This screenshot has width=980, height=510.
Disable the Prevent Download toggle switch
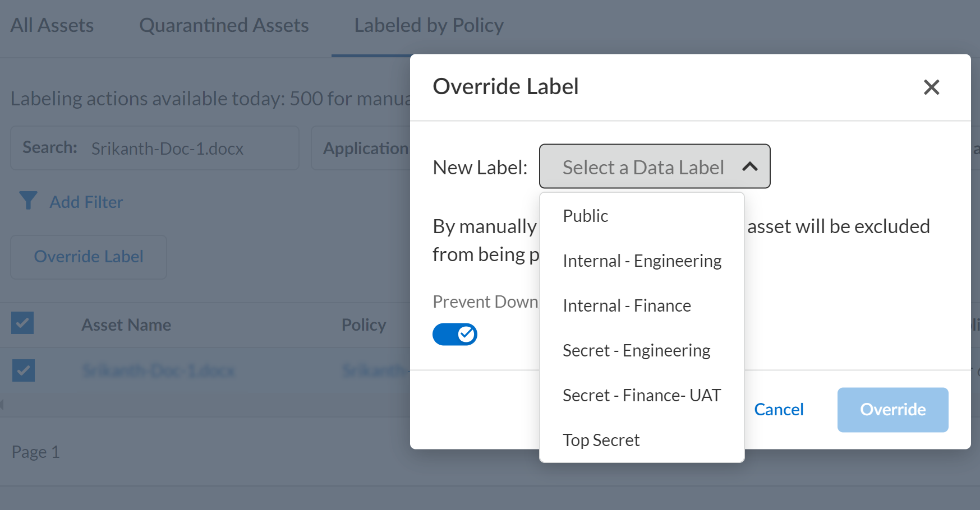coord(454,334)
